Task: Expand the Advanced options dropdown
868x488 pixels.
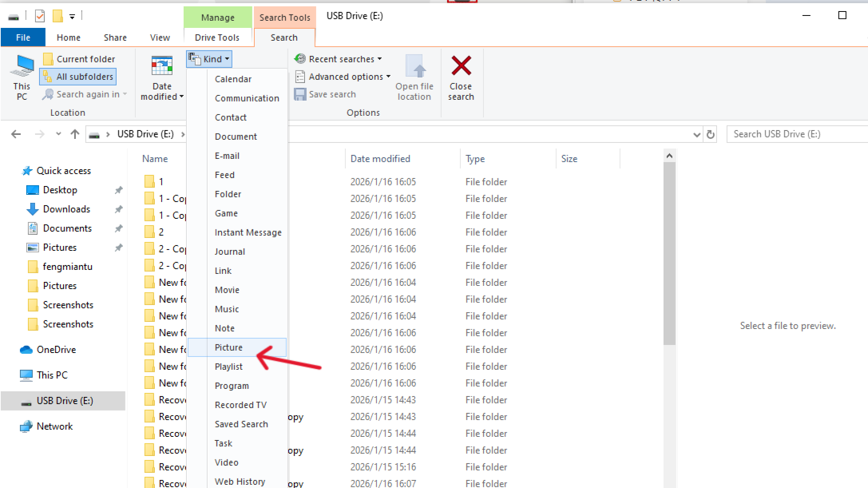Action: click(x=343, y=76)
